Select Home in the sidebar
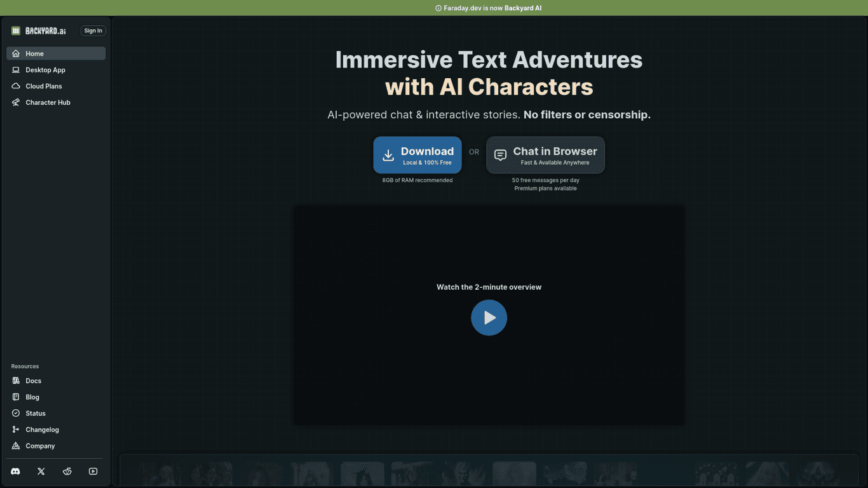The width and height of the screenshot is (868, 488). 56,53
